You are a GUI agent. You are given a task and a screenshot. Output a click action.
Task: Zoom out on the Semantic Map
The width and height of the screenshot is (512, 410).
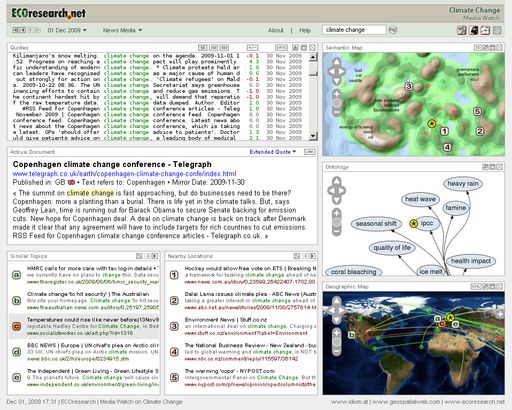pyautogui.click(x=337, y=112)
